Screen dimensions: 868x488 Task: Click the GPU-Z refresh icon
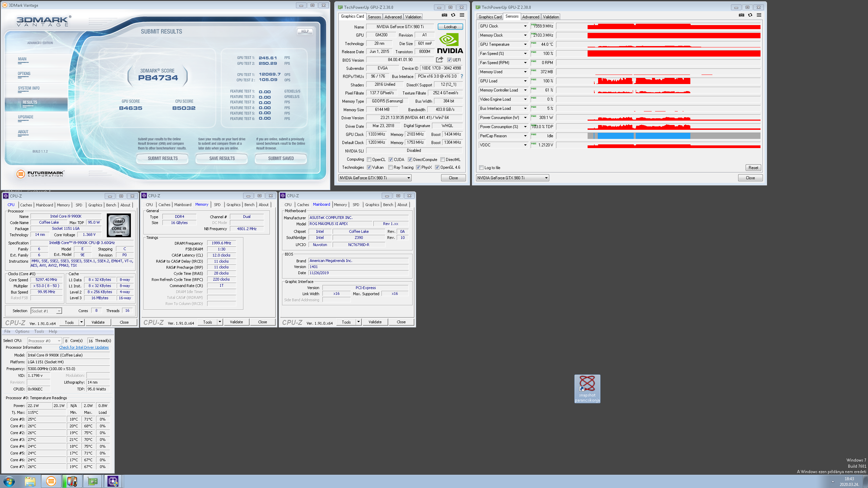click(x=453, y=15)
